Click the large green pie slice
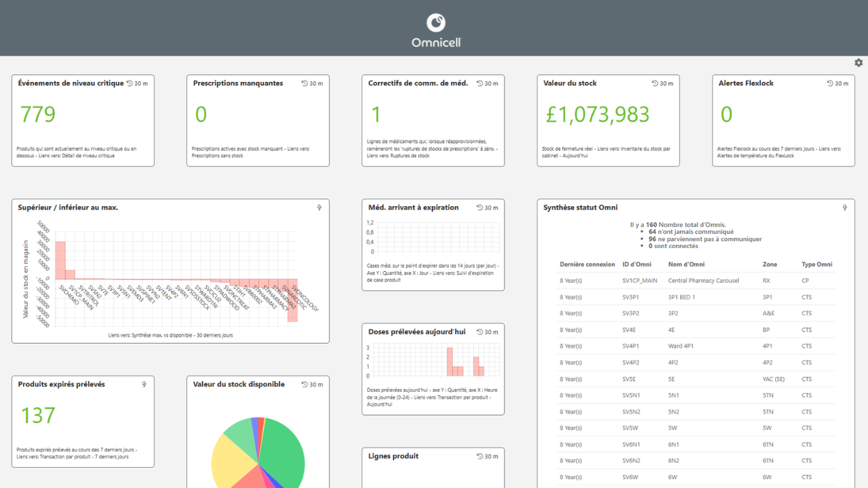The image size is (868, 488). pos(283,451)
